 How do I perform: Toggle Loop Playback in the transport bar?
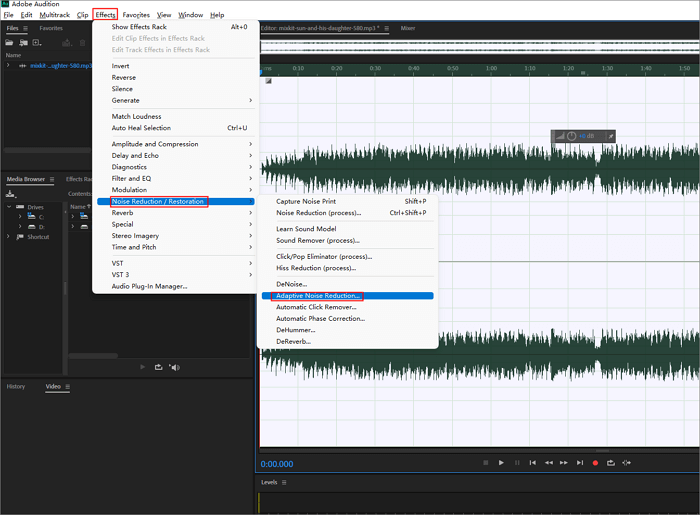(611, 463)
